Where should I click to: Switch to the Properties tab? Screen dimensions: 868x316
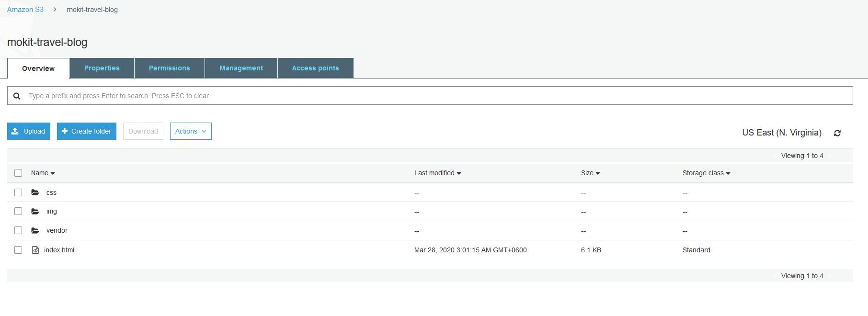click(102, 68)
